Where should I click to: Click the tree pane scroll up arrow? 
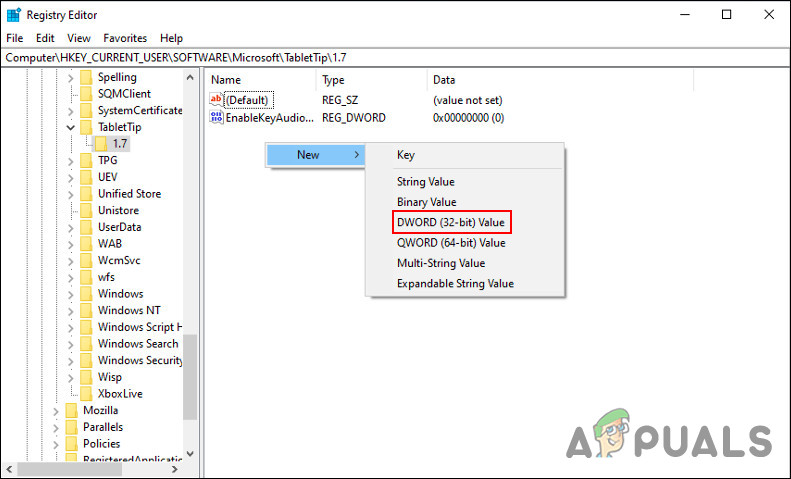[190, 77]
